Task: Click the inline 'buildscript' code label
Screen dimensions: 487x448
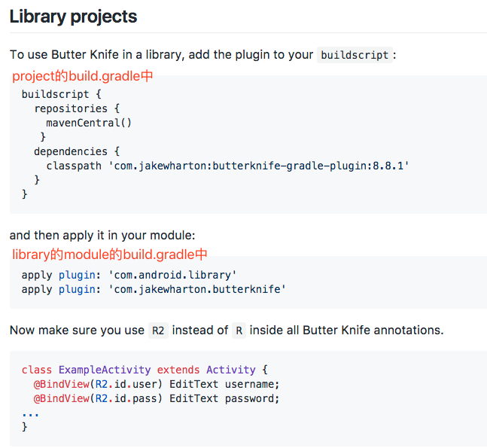Action: tap(355, 55)
